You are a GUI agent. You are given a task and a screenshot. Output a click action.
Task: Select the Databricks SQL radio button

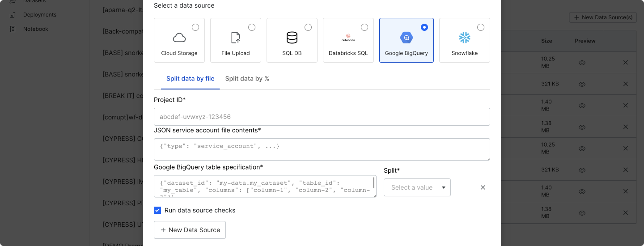364,27
